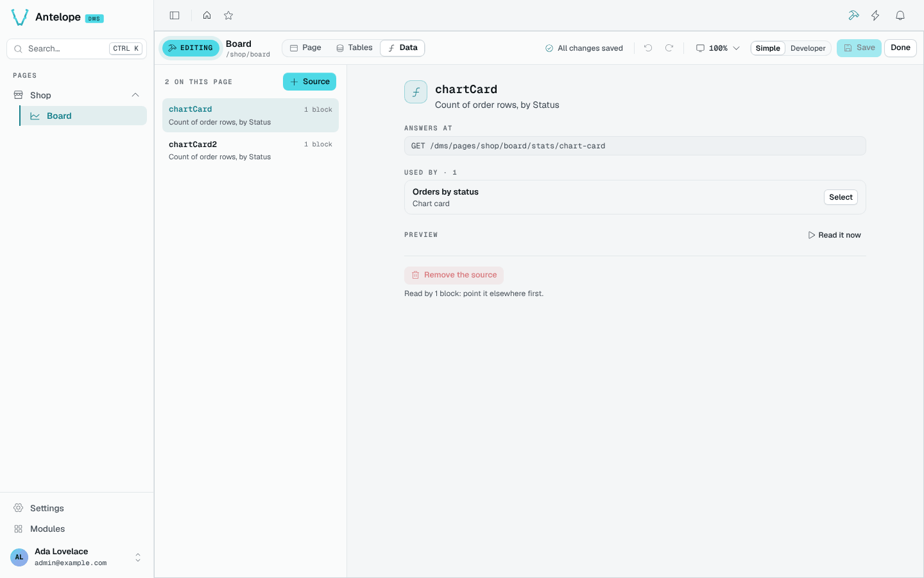The image size is (924, 578).
Task: Click the redo arrow icon
Action: [669, 48]
